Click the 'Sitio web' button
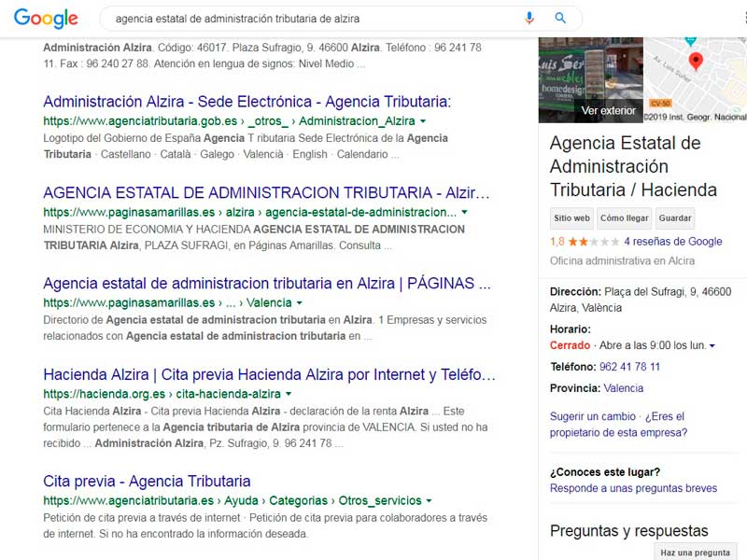The width and height of the screenshot is (747, 560). pos(571,218)
